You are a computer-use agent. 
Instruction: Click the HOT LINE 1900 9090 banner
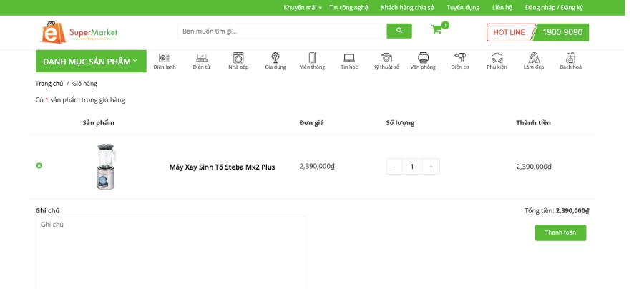tap(537, 32)
